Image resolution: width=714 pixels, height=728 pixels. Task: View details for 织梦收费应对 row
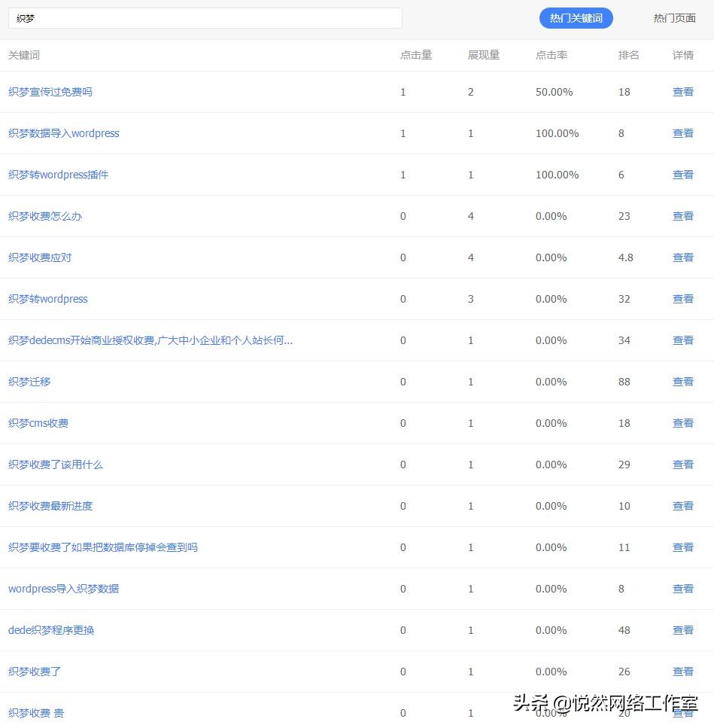(683, 257)
